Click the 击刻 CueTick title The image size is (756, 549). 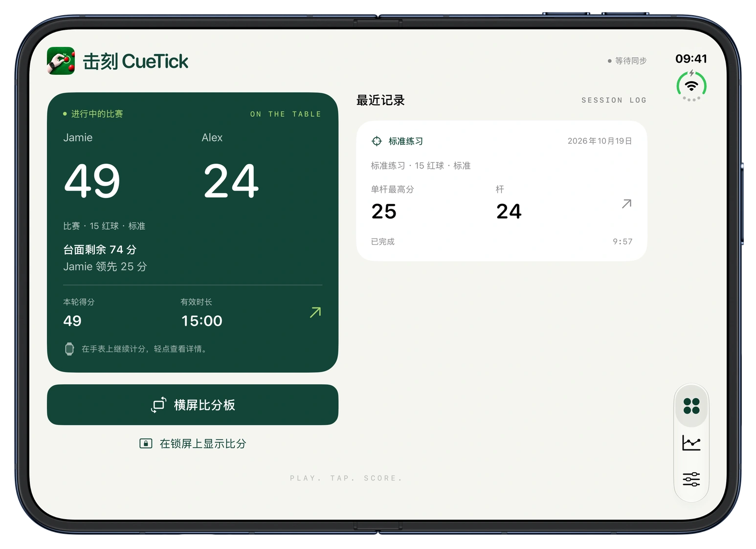click(135, 62)
